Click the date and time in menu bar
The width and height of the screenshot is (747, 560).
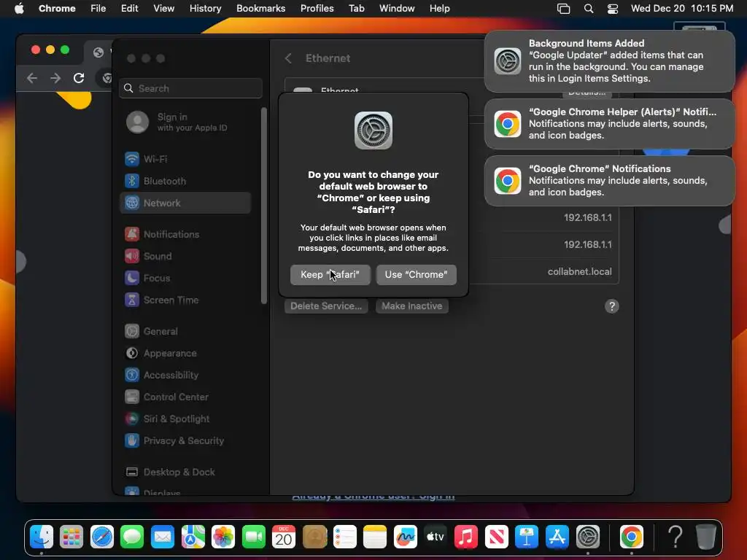(682, 9)
